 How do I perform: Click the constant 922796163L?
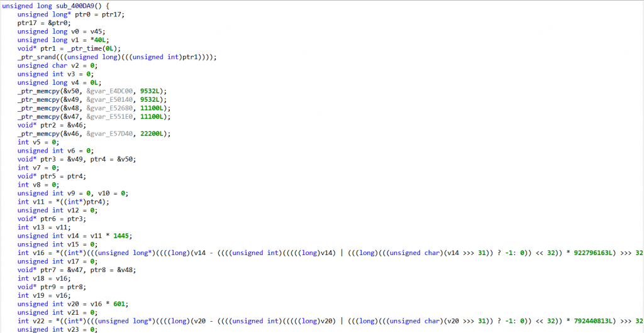(594, 253)
